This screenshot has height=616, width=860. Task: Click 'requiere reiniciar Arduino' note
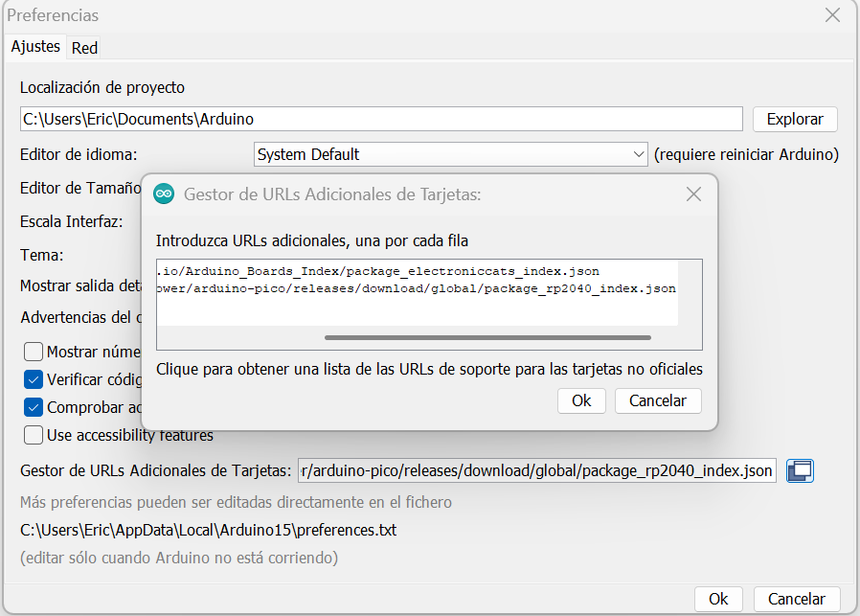click(746, 154)
